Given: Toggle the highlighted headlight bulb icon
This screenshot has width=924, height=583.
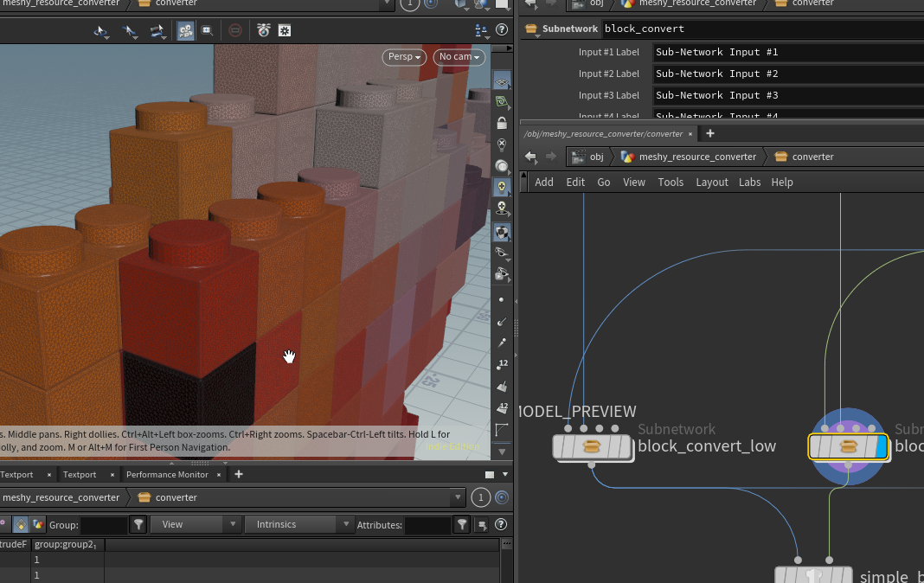Looking at the screenshot, I should (x=502, y=187).
